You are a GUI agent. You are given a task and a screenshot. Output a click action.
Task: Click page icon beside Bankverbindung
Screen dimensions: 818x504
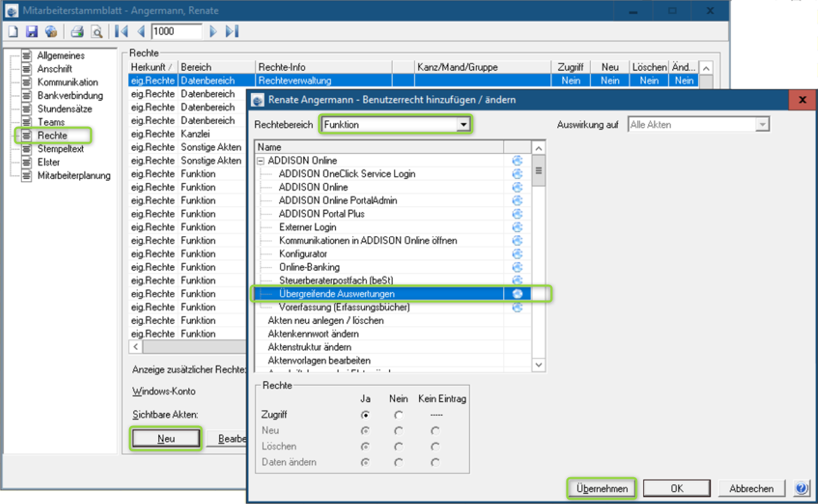(26, 96)
